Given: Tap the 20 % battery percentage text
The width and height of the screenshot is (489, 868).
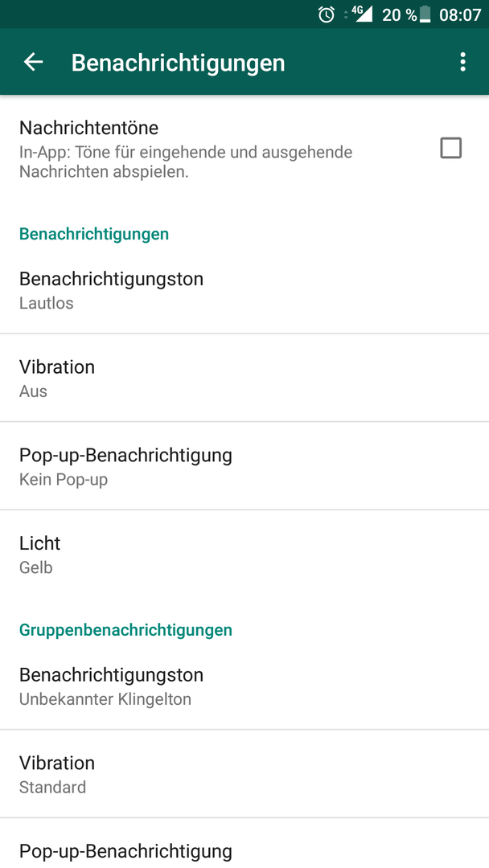Looking at the screenshot, I should point(399,15).
